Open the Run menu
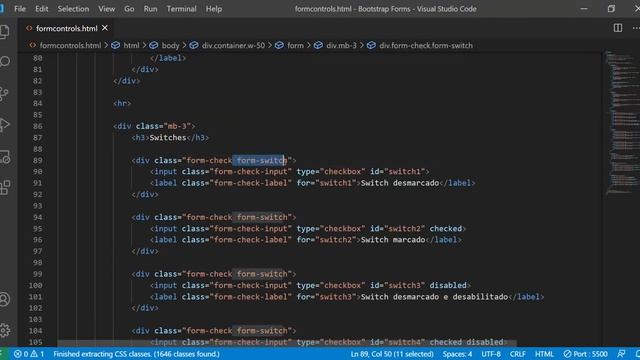Screen dimensions: 640x360 click(x=150, y=9)
